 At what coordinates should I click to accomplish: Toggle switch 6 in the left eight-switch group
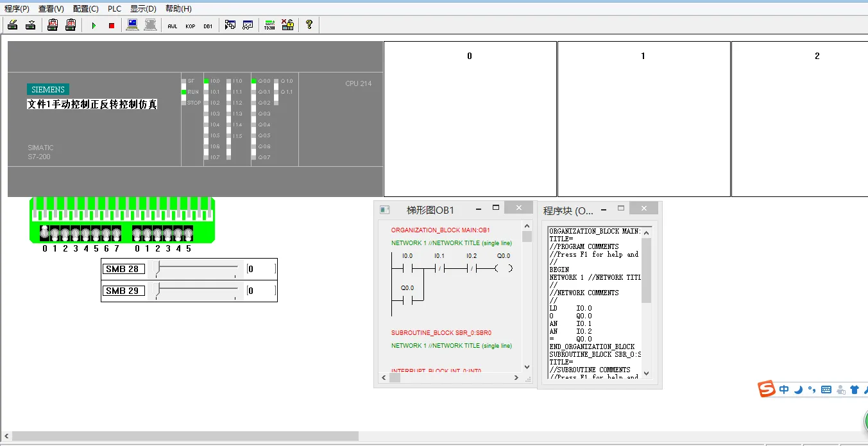106,233
